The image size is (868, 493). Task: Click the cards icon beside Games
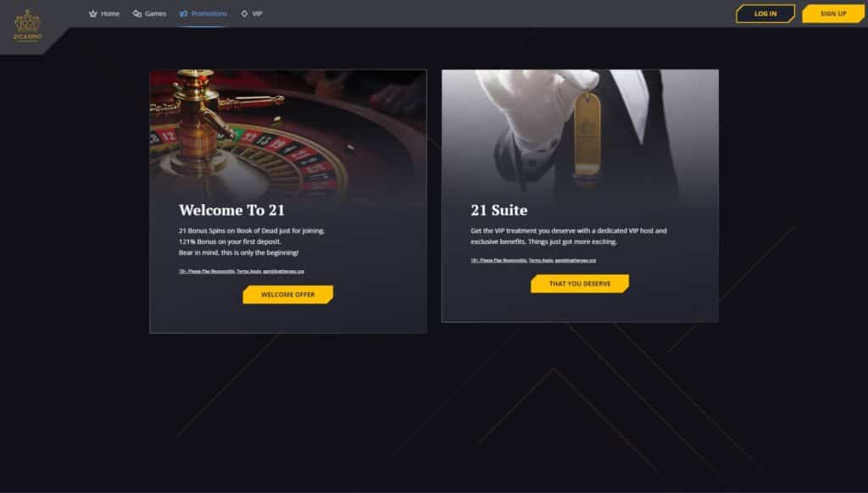(x=136, y=14)
